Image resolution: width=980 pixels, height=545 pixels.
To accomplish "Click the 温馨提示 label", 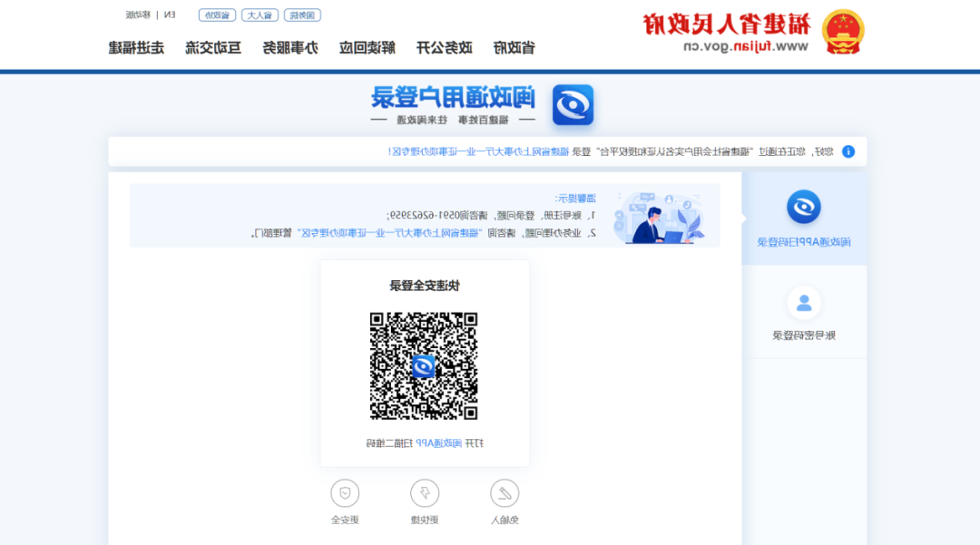I will (575, 199).
